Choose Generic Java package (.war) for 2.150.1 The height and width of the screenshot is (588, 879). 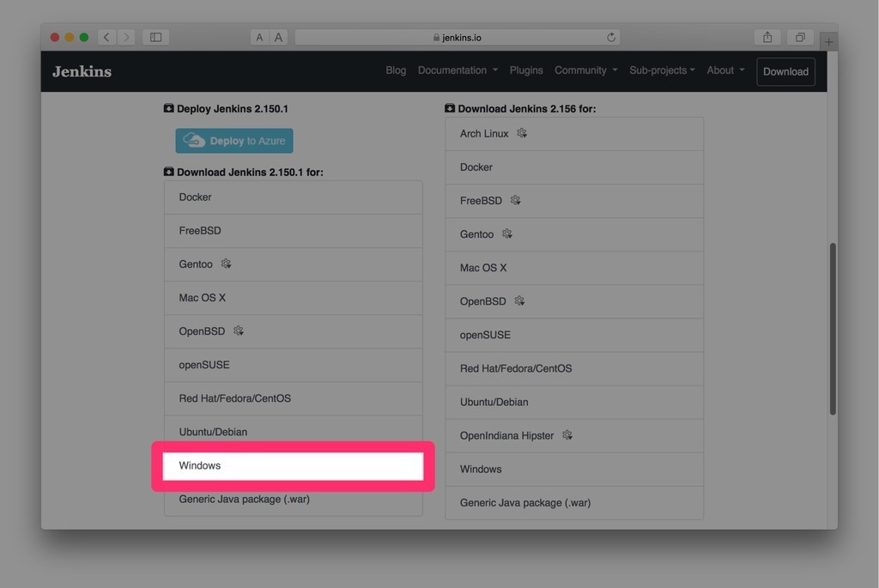click(x=294, y=500)
